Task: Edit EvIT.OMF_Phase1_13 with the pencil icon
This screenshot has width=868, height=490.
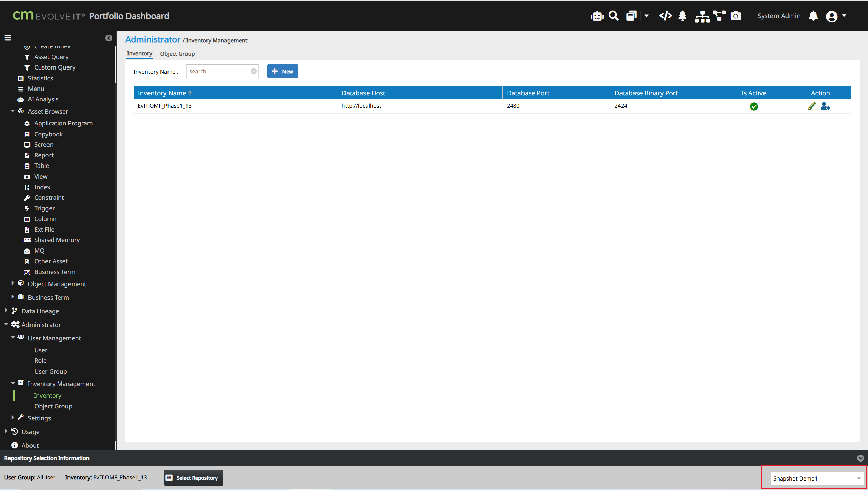Action: point(812,106)
